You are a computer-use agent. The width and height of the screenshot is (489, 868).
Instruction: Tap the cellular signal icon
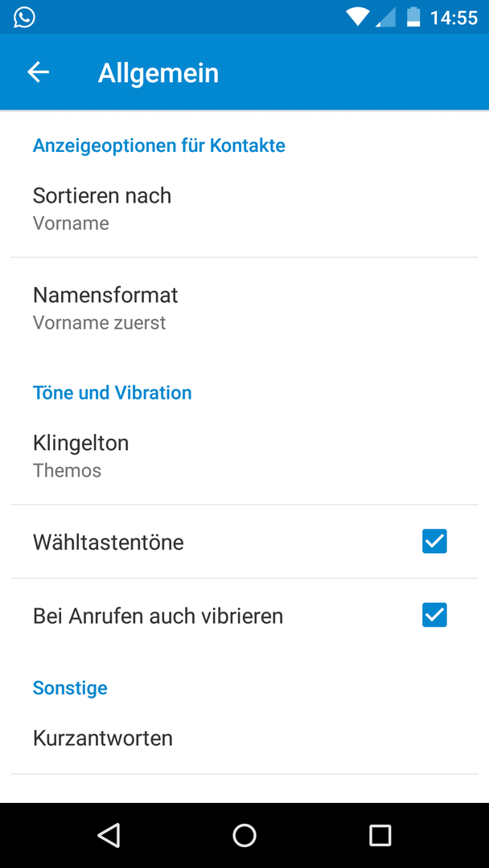coord(385,17)
